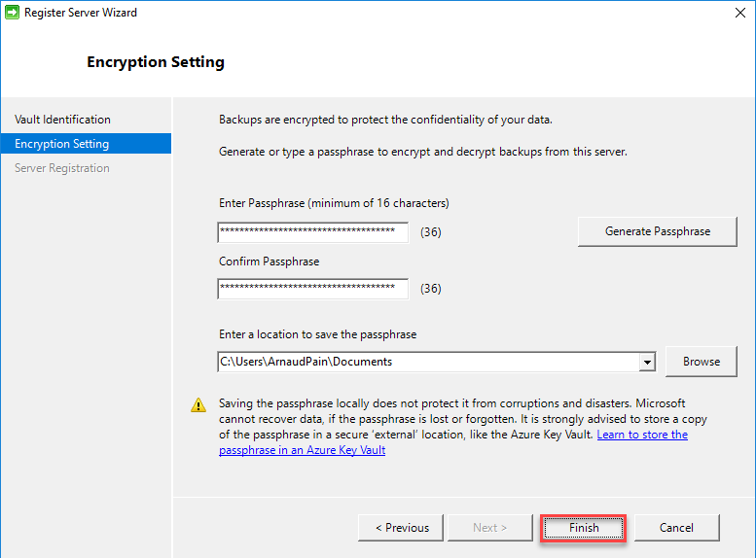756x558 pixels.
Task: Click the (36) count beside Enter Passphrase
Action: 430,232
